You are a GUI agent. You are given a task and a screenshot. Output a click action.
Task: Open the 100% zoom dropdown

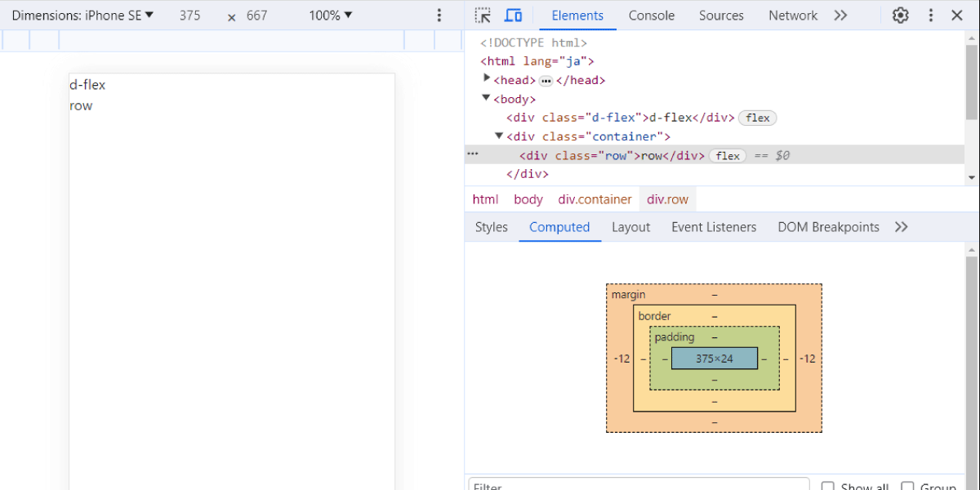coord(331,16)
